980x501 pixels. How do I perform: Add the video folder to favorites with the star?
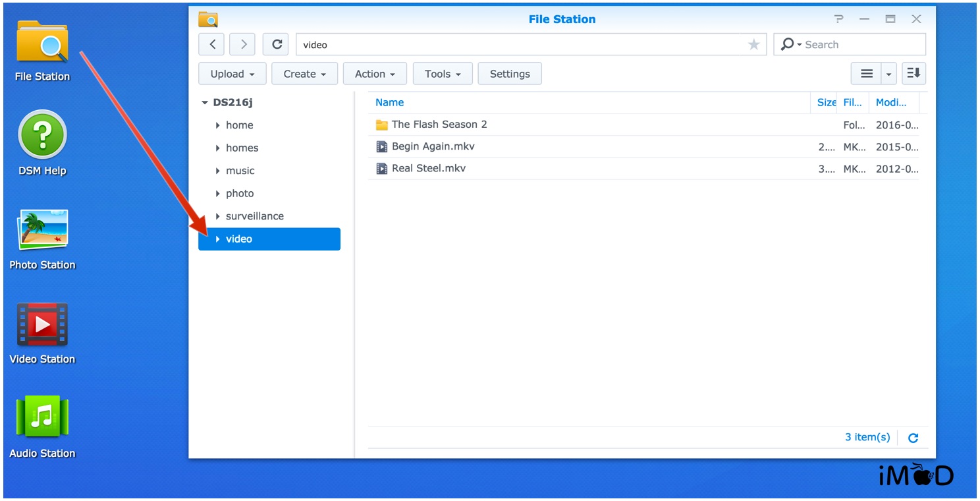pos(753,44)
